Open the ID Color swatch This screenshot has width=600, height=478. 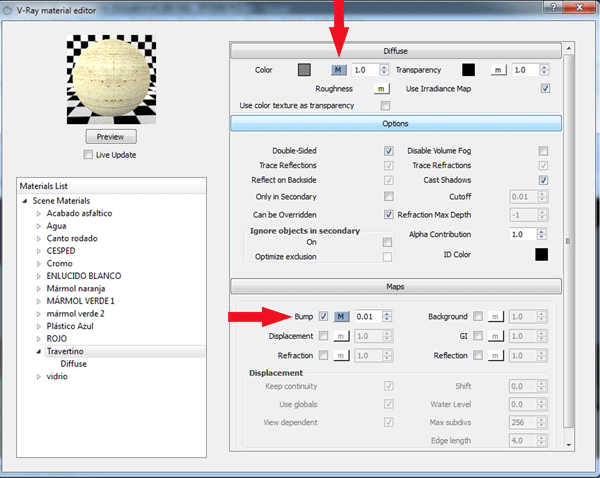point(541,254)
